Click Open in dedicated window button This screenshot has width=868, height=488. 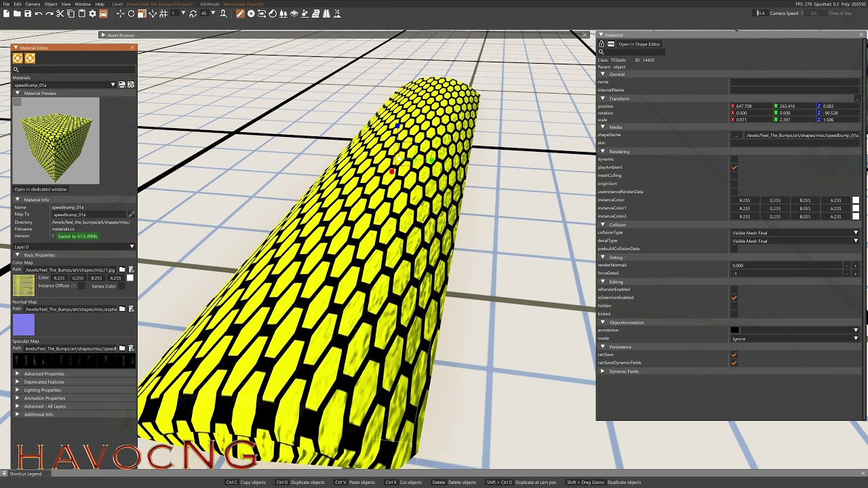41,189
